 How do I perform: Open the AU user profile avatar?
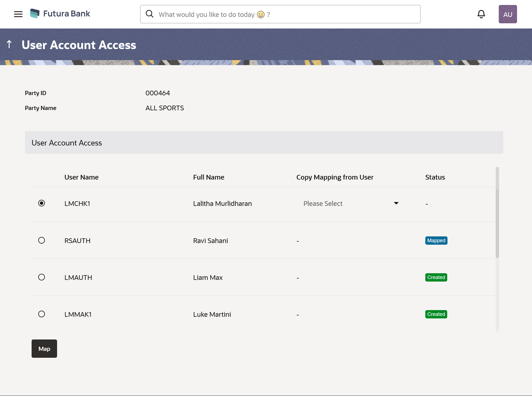pos(508,14)
